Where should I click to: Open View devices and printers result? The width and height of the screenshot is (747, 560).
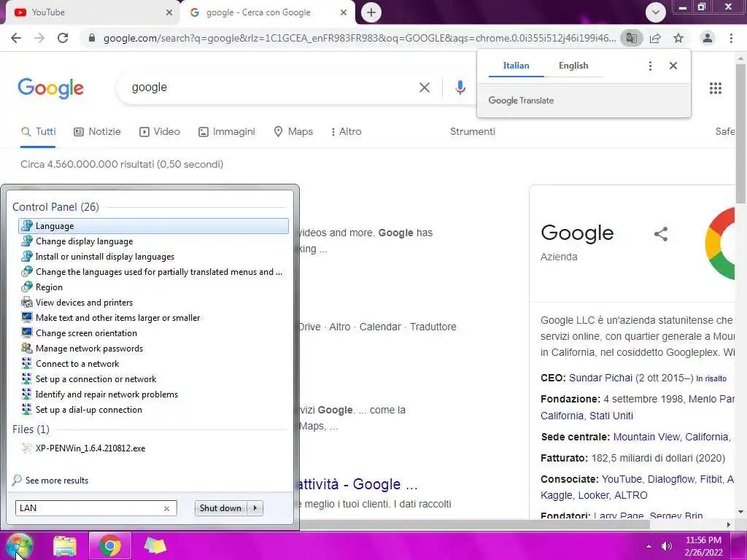coord(153,303)
